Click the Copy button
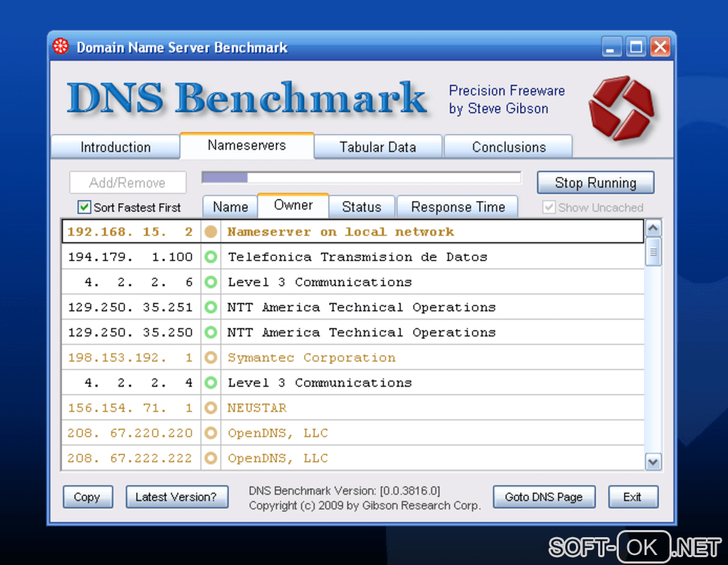Screen dimensions: 728x565 pyautogui.click(x=88, y=497)
